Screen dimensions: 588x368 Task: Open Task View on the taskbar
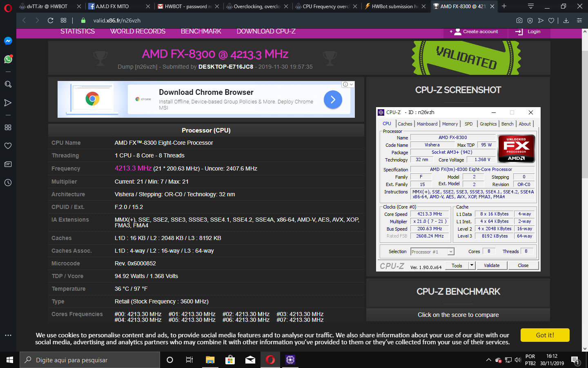(x=189, y=360)
